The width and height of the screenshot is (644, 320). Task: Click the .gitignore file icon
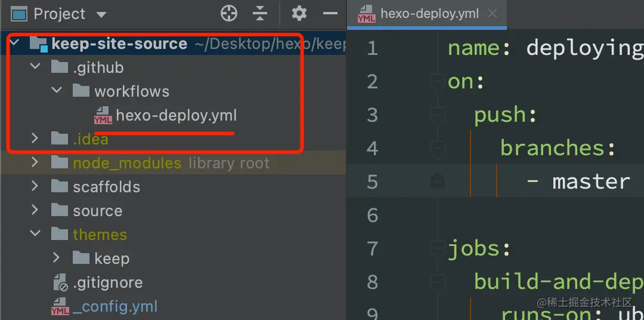(x=60, y=282)
